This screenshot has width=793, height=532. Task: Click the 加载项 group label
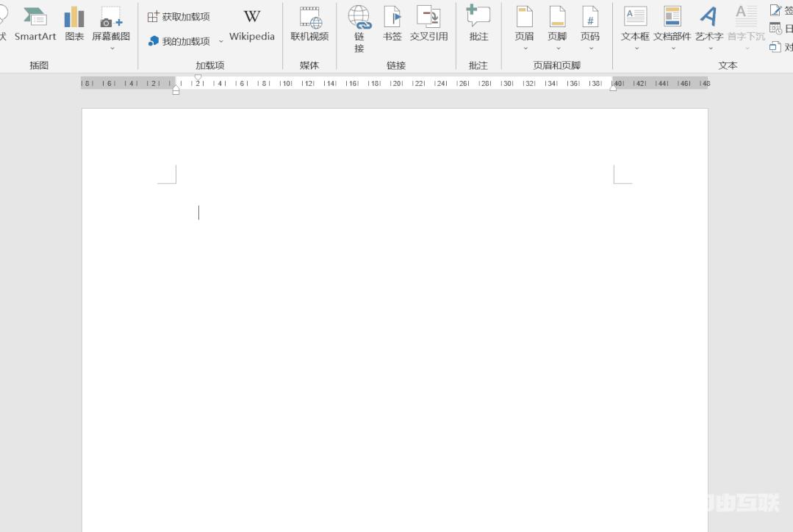[210, 65]
